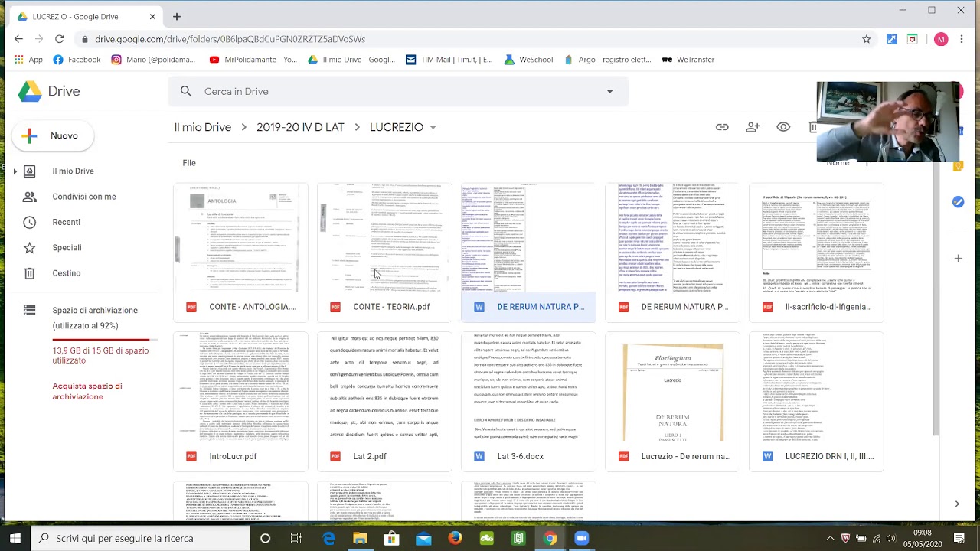980x551 pixels.
Task: Click PDF icon of IntroLucr.pdf
Action: tap(191, 456)
